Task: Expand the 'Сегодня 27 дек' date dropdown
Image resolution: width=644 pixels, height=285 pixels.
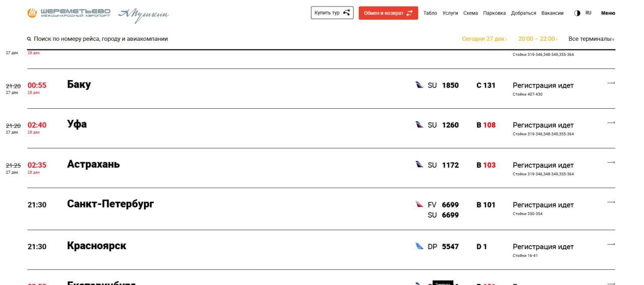Action: pos(485,39)
